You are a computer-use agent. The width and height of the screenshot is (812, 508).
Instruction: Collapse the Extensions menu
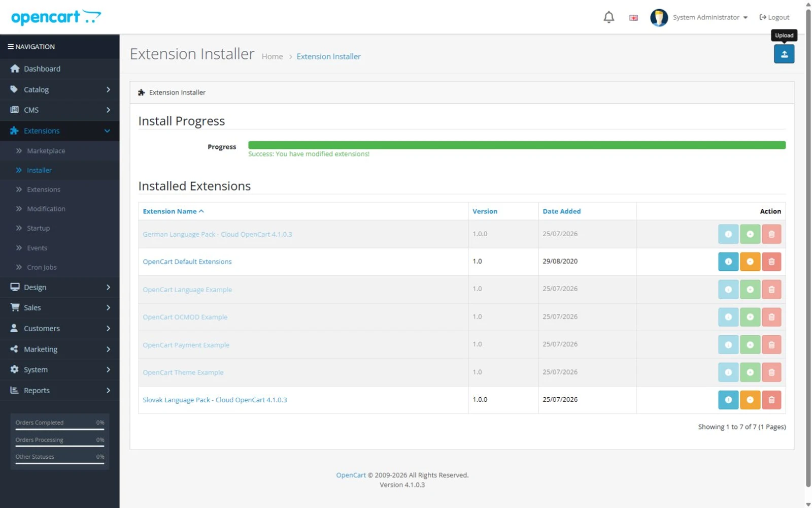tap(59, 131)
